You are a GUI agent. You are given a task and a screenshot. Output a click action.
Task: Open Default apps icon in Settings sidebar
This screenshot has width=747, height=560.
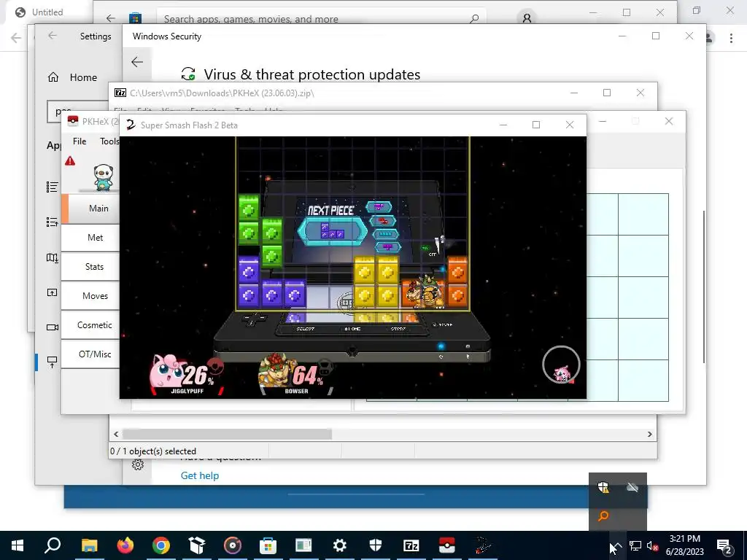click(52, 222)
